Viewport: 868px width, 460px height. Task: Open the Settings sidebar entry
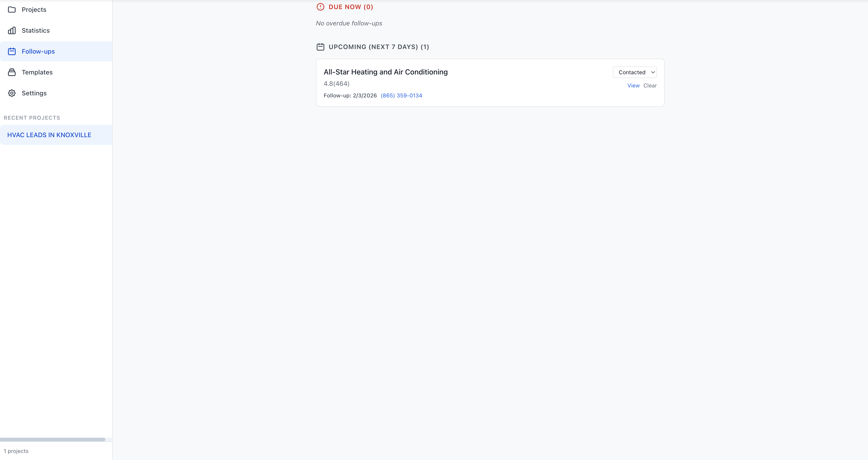pyautogui.click(x=34, y=93)
